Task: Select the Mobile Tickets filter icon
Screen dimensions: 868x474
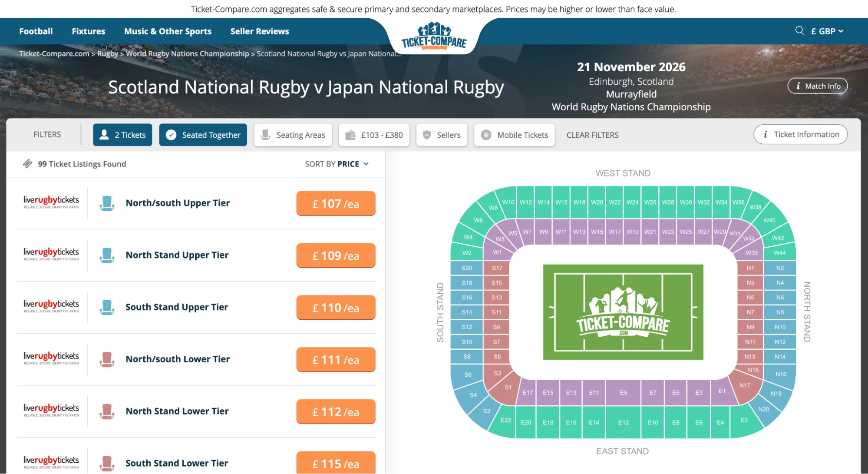Action: (486, 135)
